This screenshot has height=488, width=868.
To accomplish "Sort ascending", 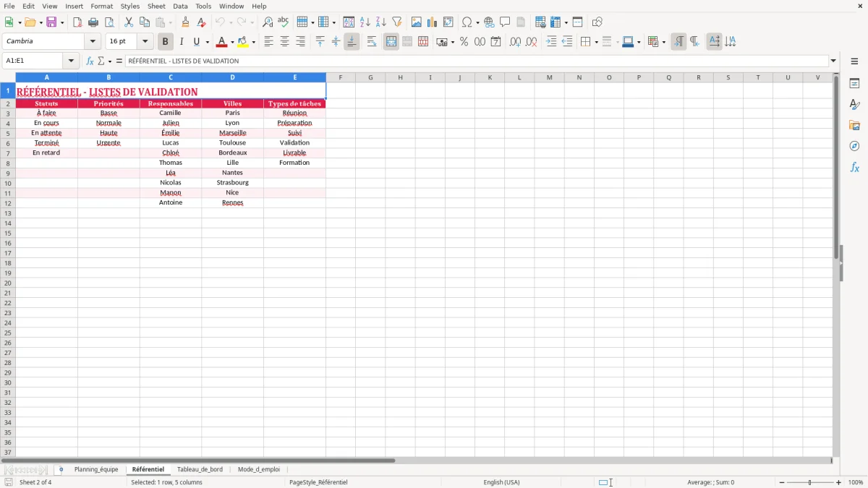I will [x=365, y=22].
